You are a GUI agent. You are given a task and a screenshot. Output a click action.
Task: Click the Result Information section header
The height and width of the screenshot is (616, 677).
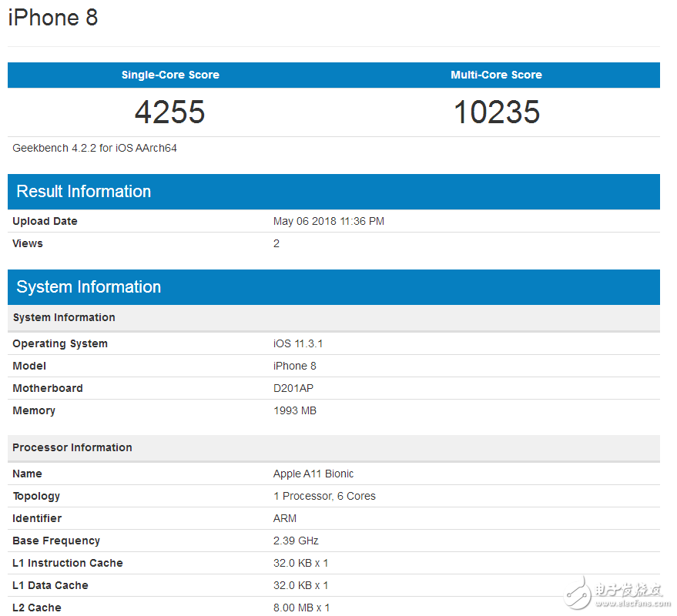[84, 192]
